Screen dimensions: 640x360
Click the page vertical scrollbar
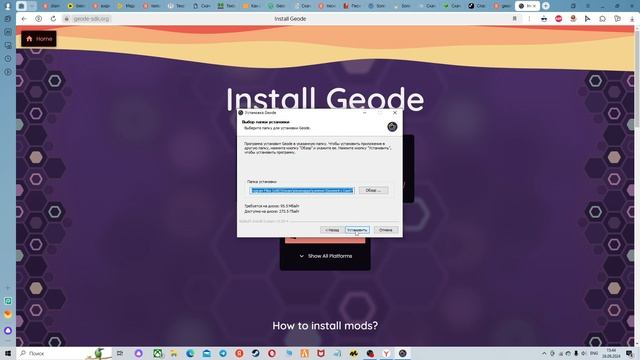pos(637,78)
